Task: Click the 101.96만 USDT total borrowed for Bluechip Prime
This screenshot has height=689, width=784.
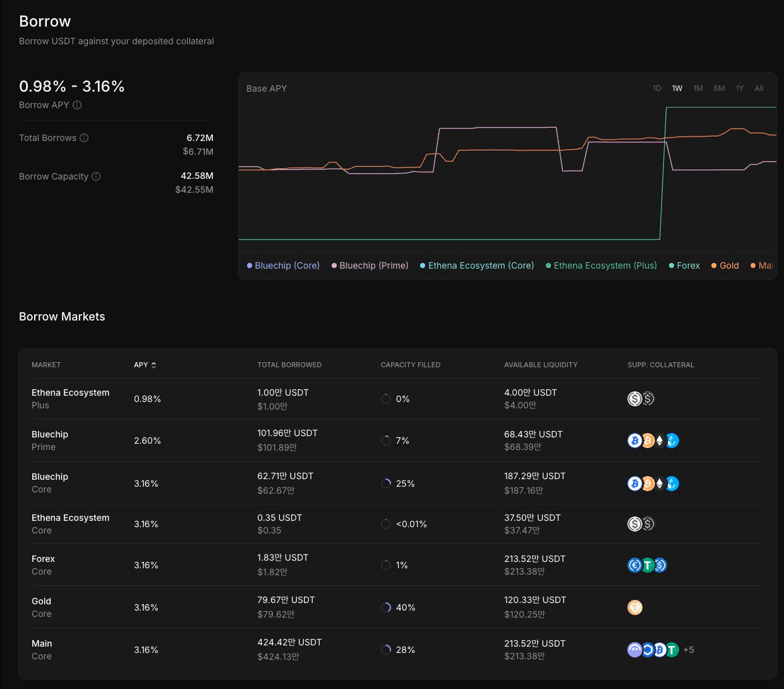Action: point(287,433)
